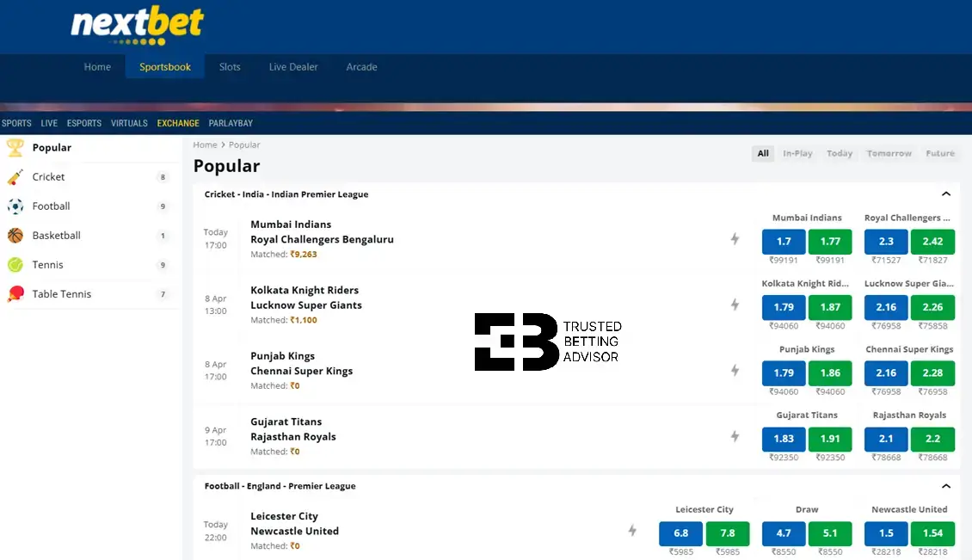This screenshot has width=972, height=560.
Task: Lay Mumbai Indians at 1.77
Action: pos(830,241)
